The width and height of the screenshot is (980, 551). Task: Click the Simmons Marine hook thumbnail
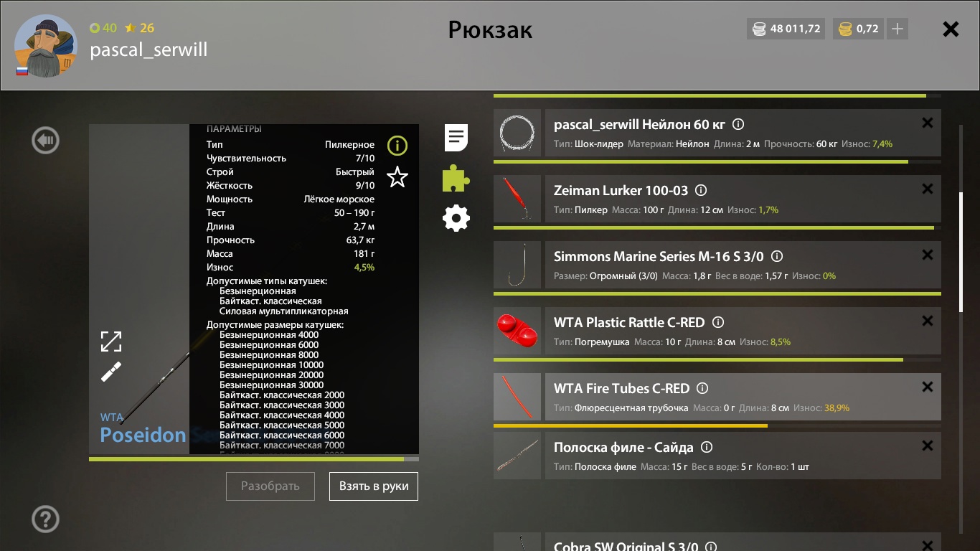coord(517,265)
